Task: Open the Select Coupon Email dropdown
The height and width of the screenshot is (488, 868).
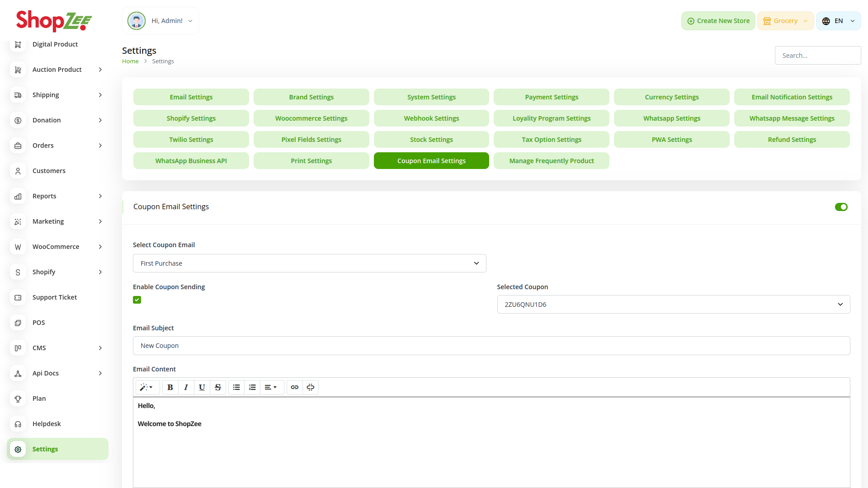Action: coord(309,263)
